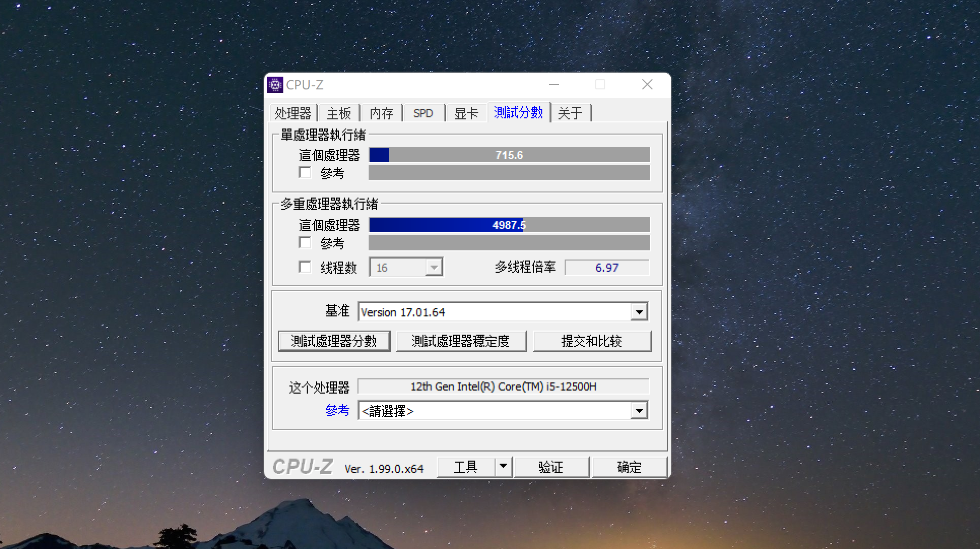The image size is (980, 549).
Task: Click the 測試處理器分數 button
Action: (334, 341)
